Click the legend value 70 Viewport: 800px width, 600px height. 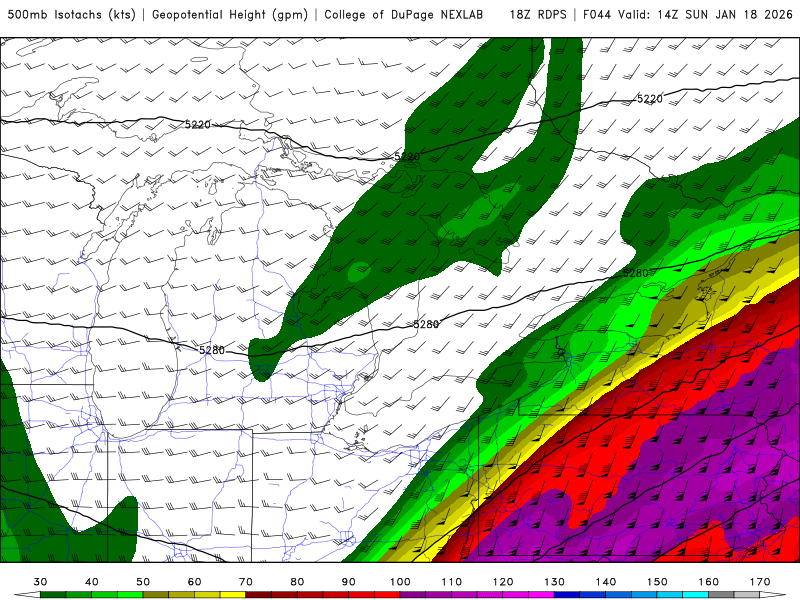point(246,582)
